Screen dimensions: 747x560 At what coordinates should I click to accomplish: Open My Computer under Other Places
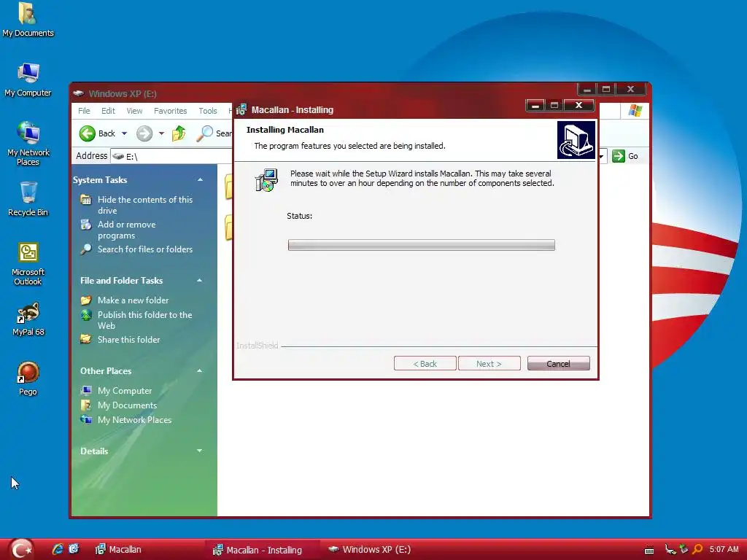[x=124, y=391]
